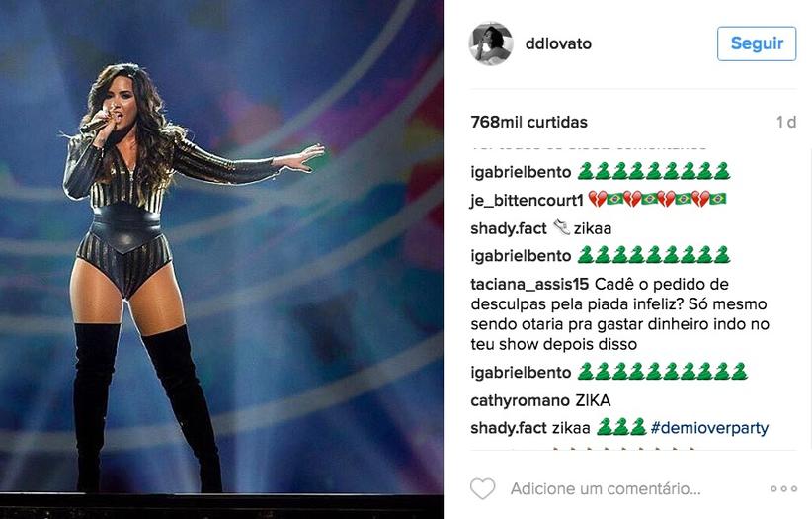Click the #demioverparty hashtag
This screenshot has height=519, width=812.
click(709, 428)
